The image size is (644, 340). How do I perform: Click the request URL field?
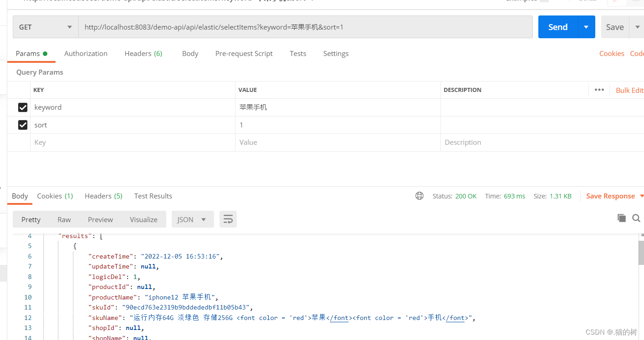coord(306,27)
